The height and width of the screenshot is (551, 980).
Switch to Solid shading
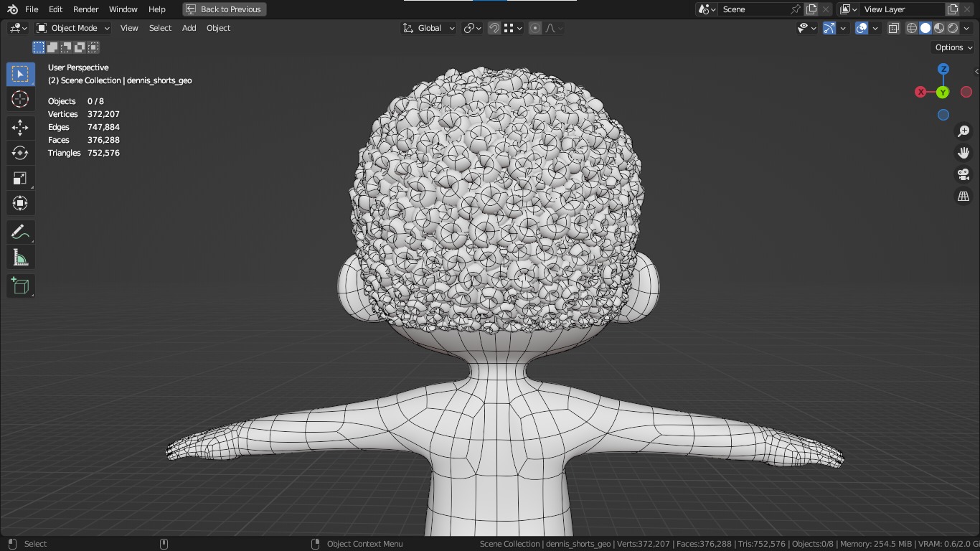pyautogui.click(x=925, y=28)
